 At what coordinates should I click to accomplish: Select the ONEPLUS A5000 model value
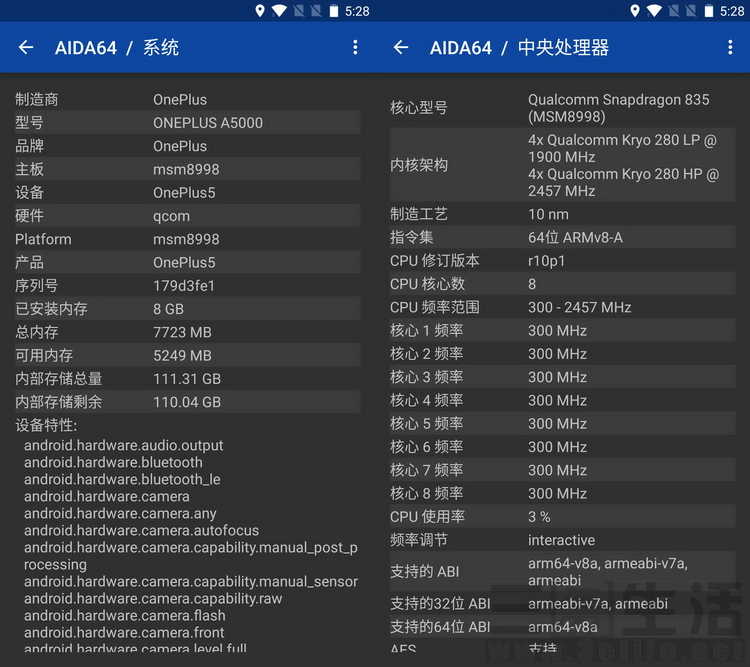coord(208,123)
